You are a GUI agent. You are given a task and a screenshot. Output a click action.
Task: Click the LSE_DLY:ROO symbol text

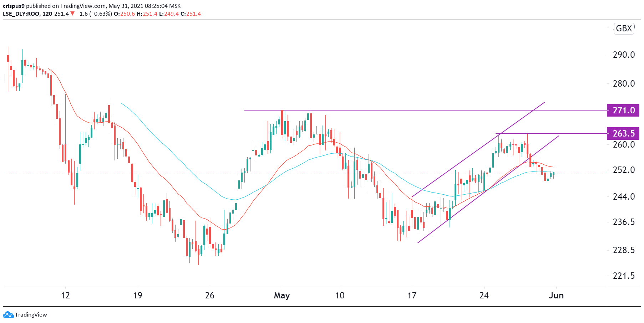(x=21, y=14)
